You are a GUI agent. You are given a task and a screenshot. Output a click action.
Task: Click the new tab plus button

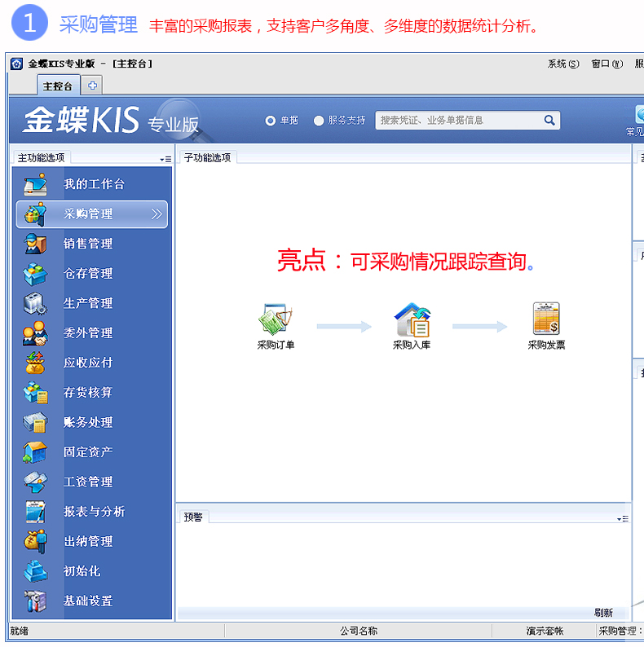(x=93, y=86)
